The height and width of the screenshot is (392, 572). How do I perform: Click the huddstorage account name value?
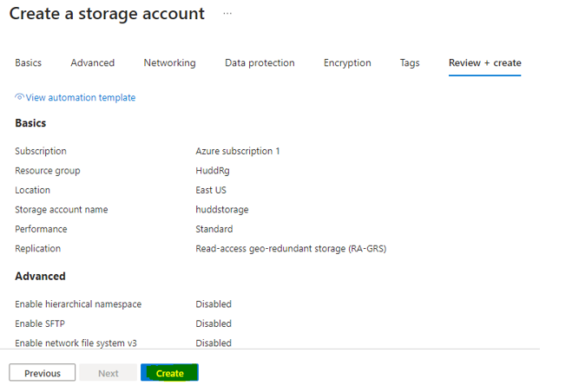click(x=222, y=210)
